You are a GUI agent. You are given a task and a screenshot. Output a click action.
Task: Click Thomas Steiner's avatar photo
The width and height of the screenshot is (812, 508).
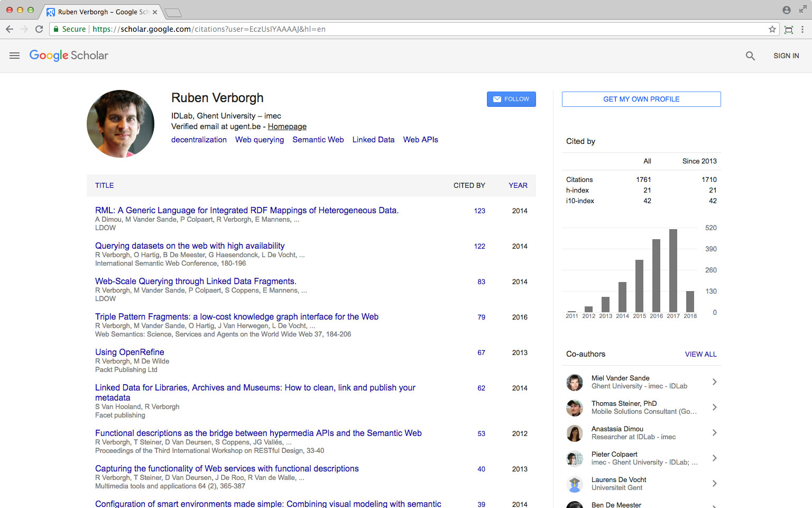point(575,407)
